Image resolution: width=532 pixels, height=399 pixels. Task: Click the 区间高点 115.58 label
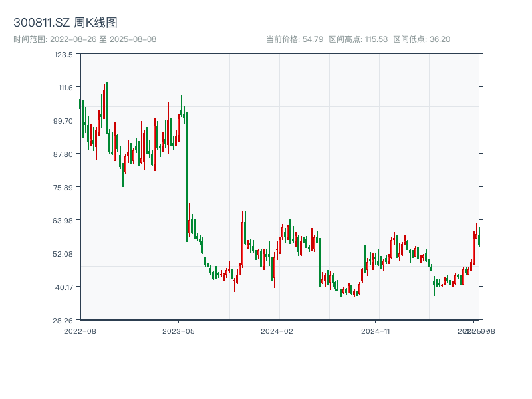(359, 39)
